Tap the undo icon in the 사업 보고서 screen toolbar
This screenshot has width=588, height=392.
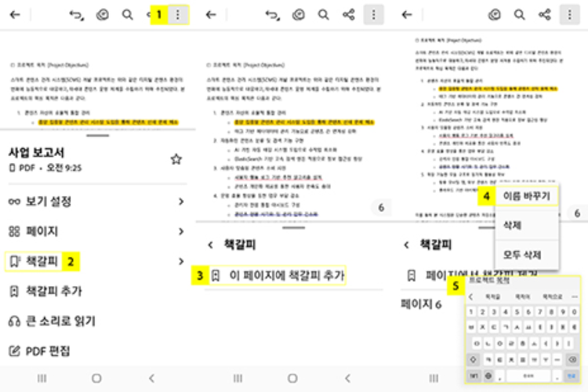77,15
